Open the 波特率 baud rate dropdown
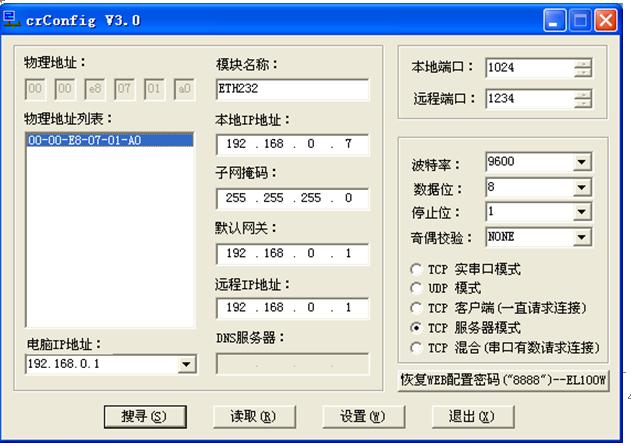 tap(582, 163)
